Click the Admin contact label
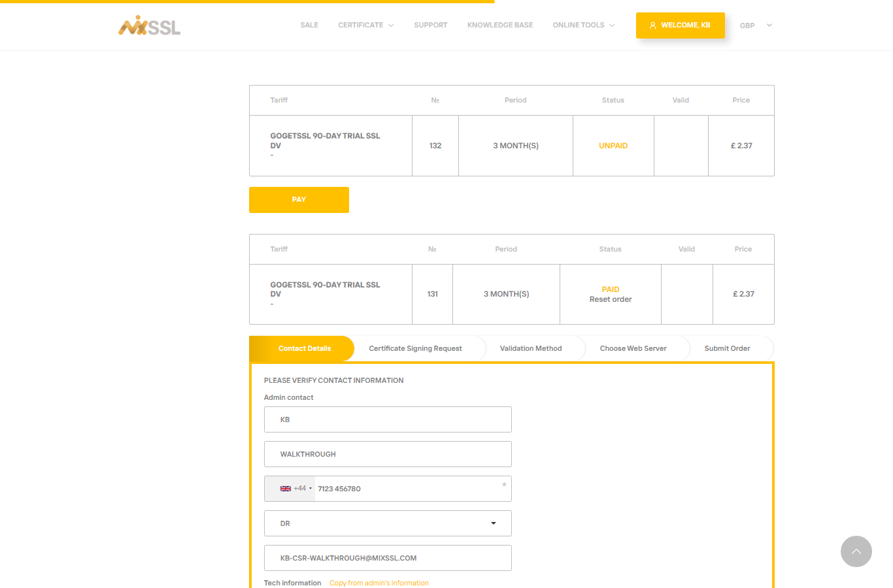Screen dimensions: 893x588 click(x=289, y=397)
